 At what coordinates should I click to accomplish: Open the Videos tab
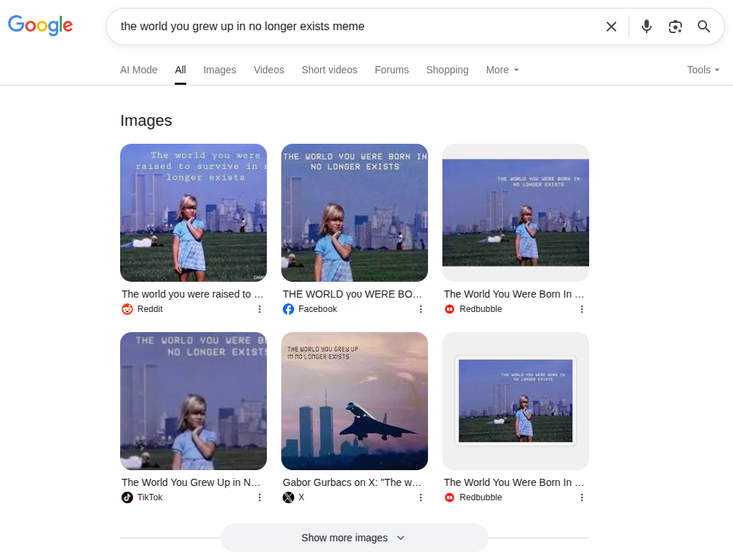(269, 70)
